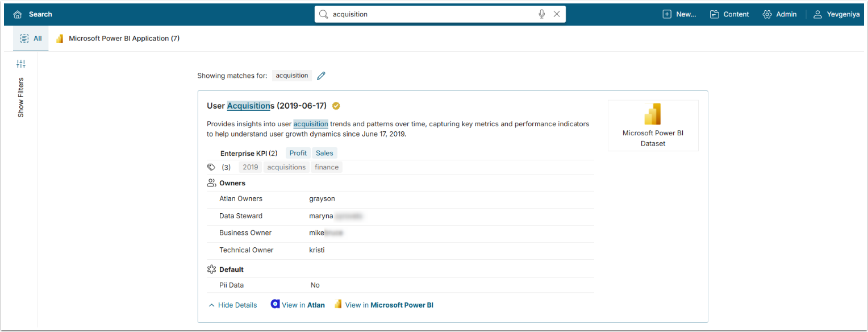Activate voice search microphone icon
This screenshot has width=868, height=332.
click(x=542, y=14)
